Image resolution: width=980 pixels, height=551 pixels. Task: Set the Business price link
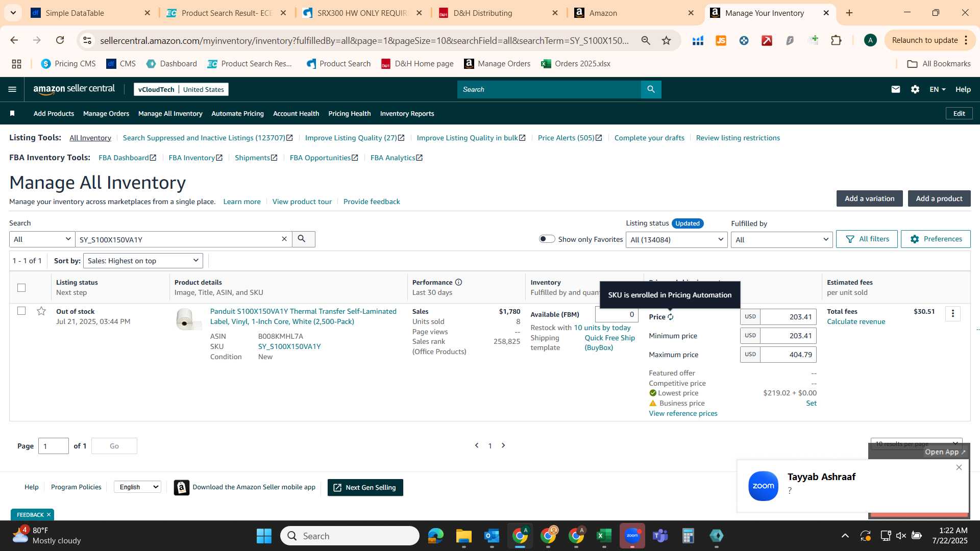click(x=811, y=403)
